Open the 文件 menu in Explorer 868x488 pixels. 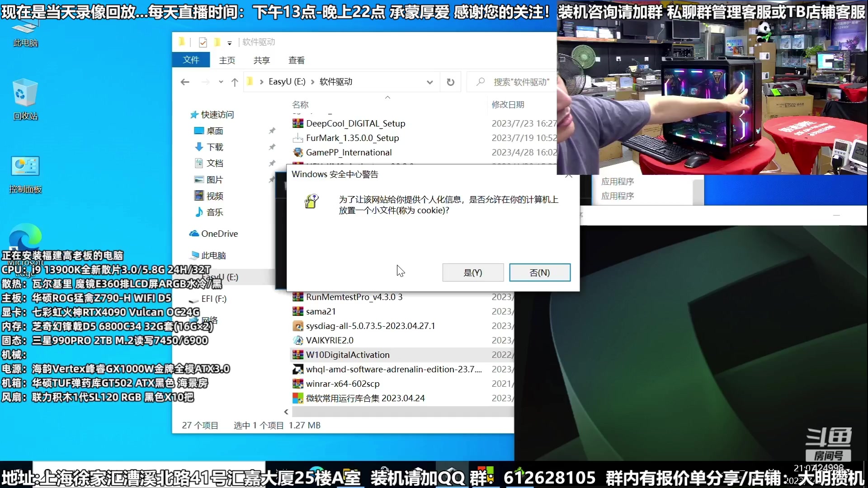coord(191,60)
